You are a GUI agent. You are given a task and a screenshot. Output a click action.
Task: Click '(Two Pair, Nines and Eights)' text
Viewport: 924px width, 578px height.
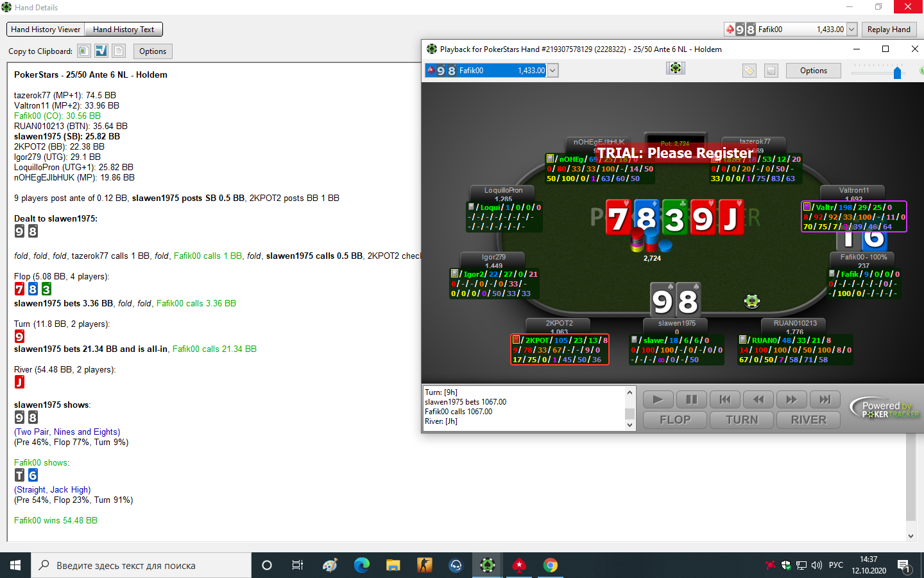[67, 432]
